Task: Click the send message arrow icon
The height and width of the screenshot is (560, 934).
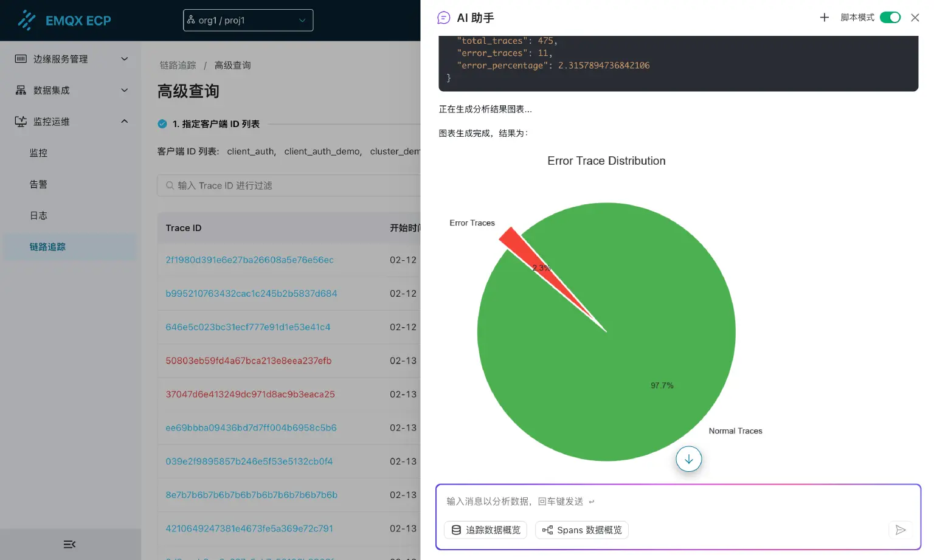Action: point(901,530)
